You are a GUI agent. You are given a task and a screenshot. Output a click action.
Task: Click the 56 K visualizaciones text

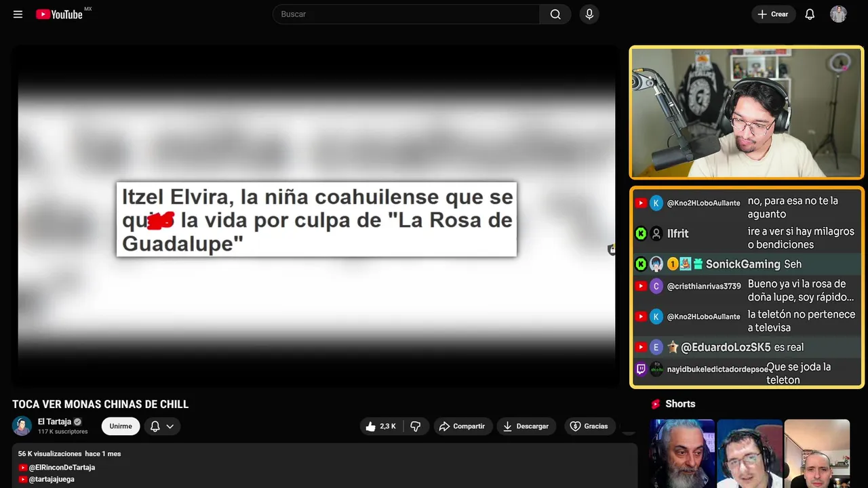click(x=49, y=453)
